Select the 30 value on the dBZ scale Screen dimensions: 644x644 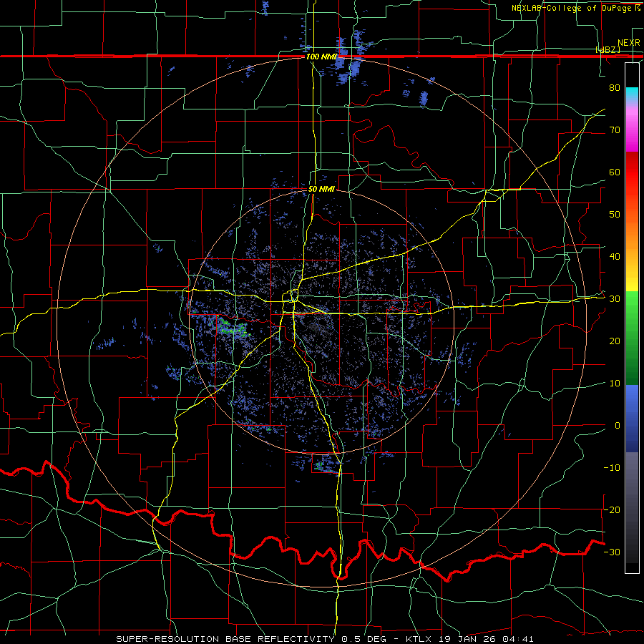(x=615, y=299)
